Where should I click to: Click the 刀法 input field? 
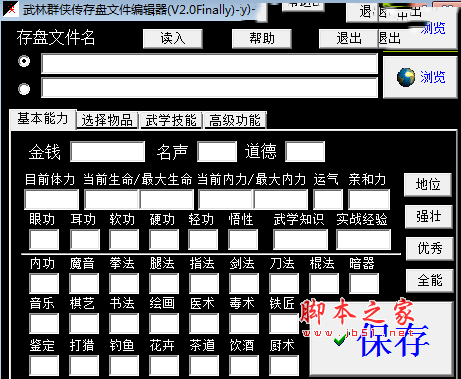[284, 283]
